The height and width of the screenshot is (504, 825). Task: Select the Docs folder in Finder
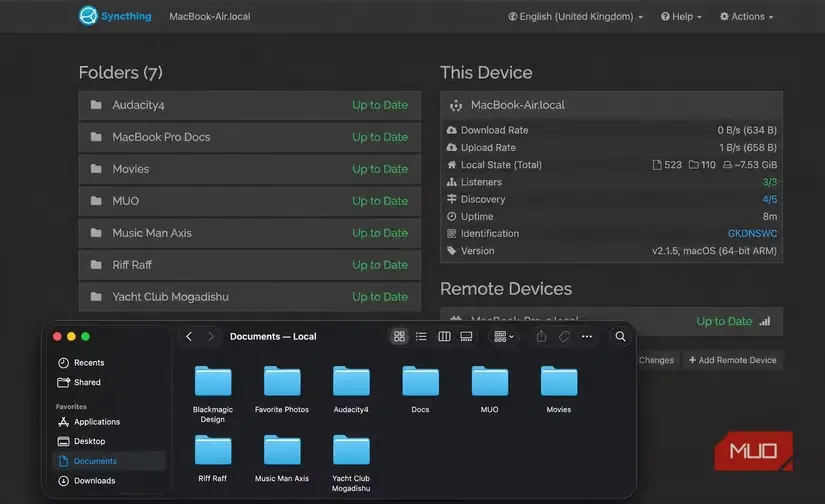(x=420, y=381)
